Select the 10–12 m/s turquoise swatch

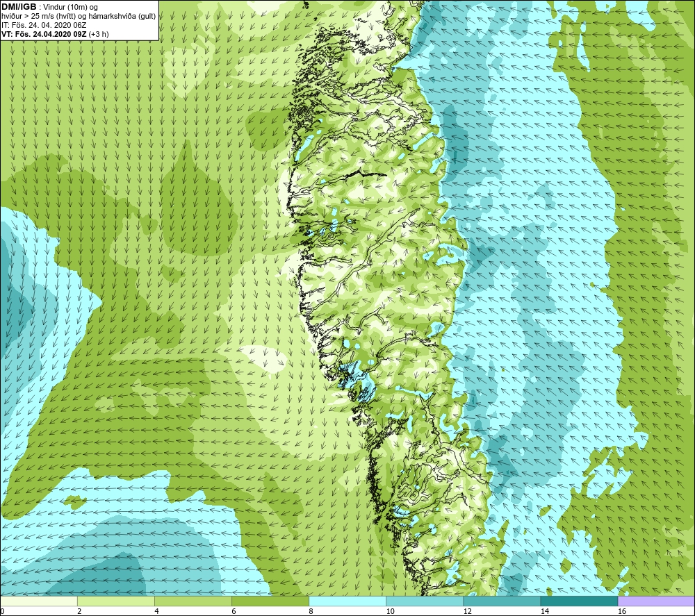click(x=424, y=601)
